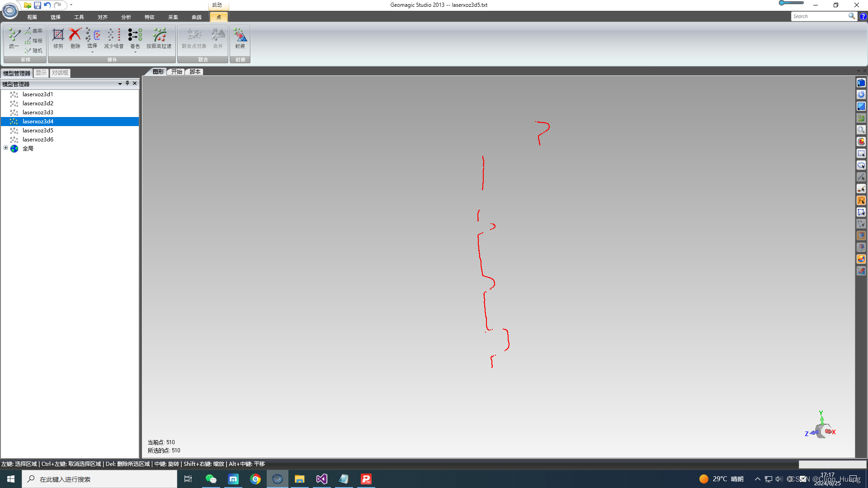Viewport: 868px width, 488px height.
Task: Switch to the 对话框 panel tab
Action: click(x=60, y=73)
